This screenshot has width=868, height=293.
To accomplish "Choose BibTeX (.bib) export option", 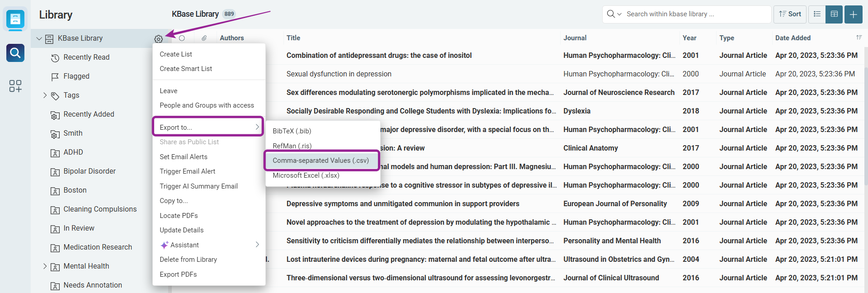I will click(292, 131).
